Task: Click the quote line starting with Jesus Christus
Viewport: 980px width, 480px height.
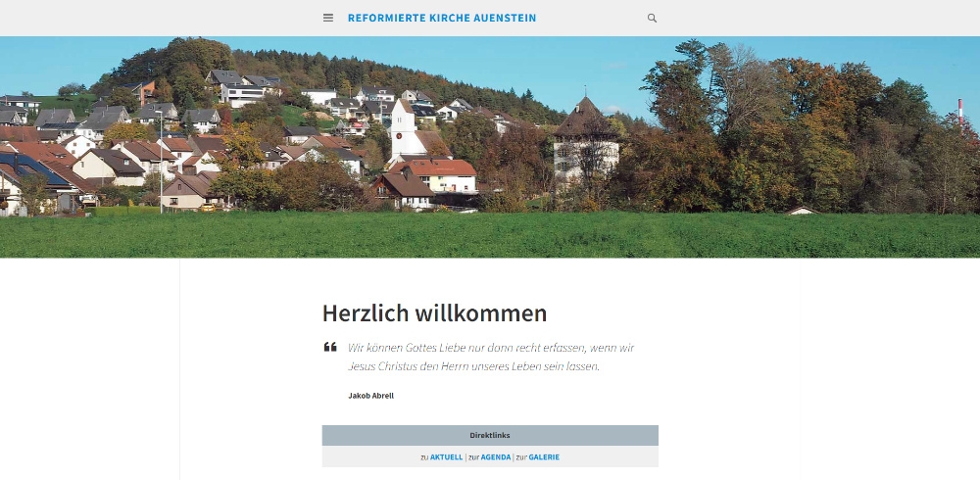Action: click(473, 366)
